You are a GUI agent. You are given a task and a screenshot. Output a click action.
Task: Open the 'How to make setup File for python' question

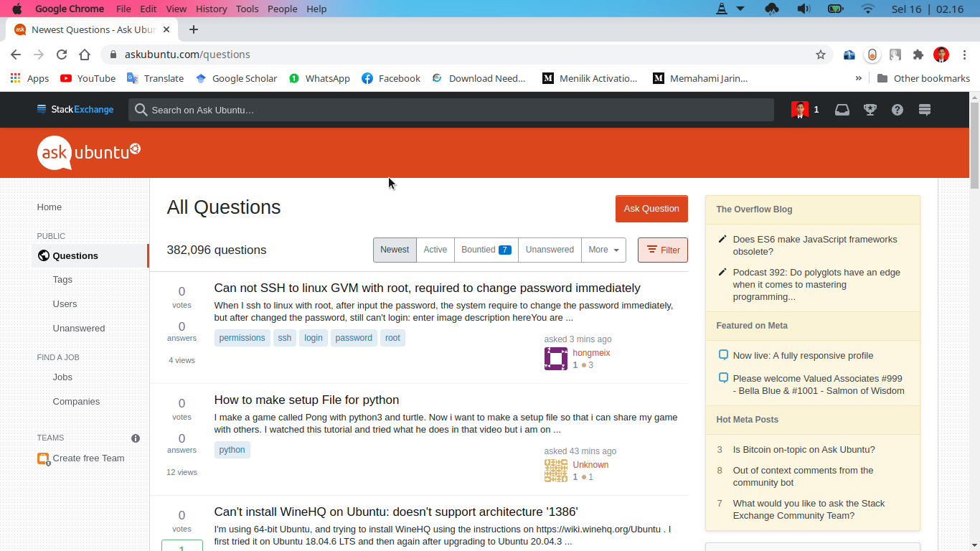coord(306,400)
